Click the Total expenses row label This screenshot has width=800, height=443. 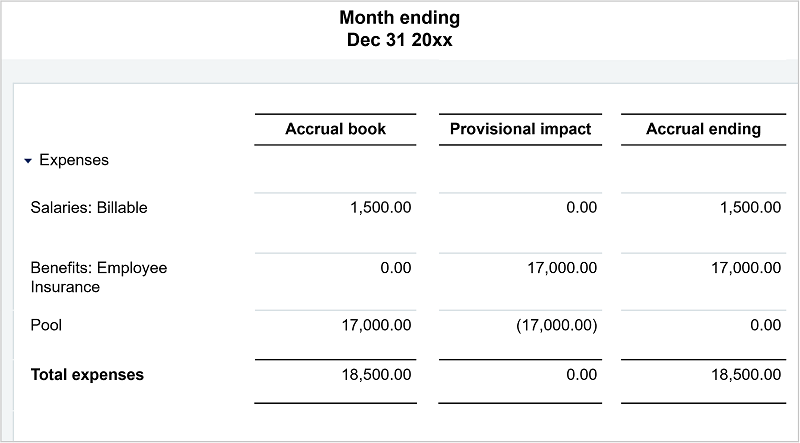click(87, 375)
